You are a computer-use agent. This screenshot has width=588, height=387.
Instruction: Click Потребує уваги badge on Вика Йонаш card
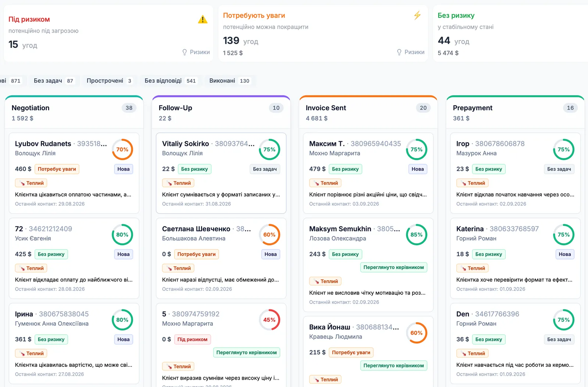[351, 353]
